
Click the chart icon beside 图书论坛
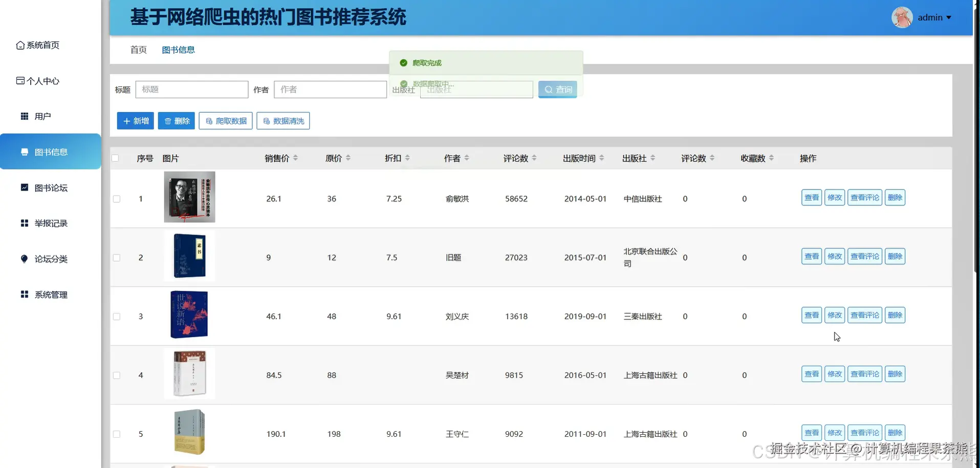click(x=25, y=187)
